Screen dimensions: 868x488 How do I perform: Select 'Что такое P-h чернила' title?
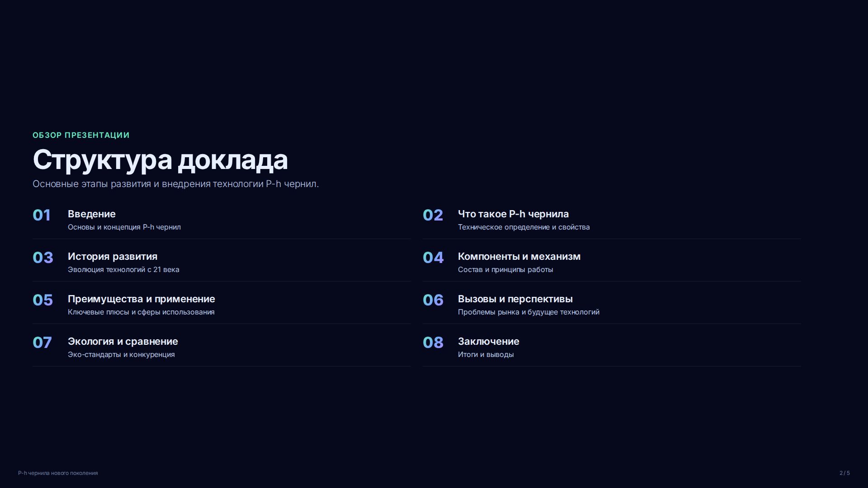pyautogui.click(x=513, y=214)
